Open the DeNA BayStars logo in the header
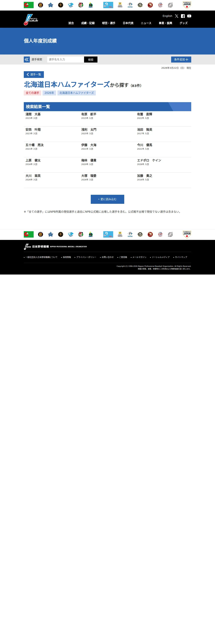The height and width of the screenshot is (644, 215). tap(51, 5)
